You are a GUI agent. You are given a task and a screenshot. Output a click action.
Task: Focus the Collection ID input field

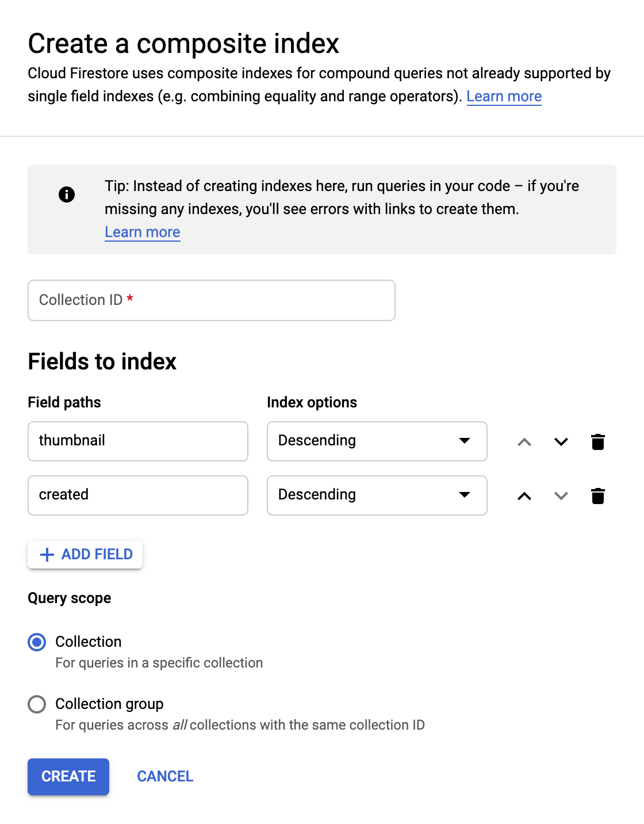pyautogui.click(x=211, y=300)
